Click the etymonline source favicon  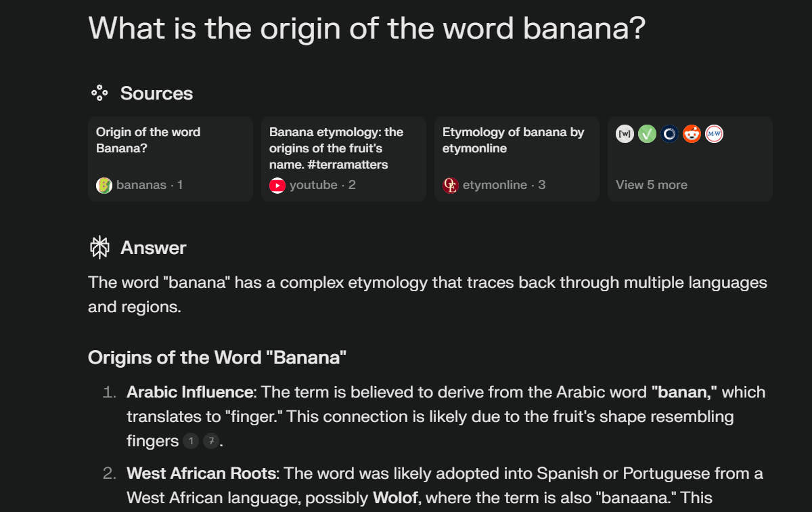(451, 185)
